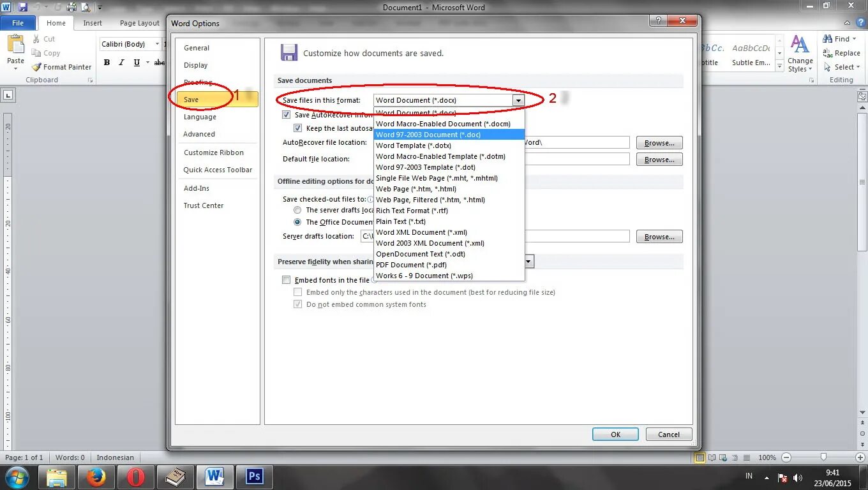The image size is (868, 490).
Task: Open Photoshop from the taskbar
Action: tap(255, 477)
